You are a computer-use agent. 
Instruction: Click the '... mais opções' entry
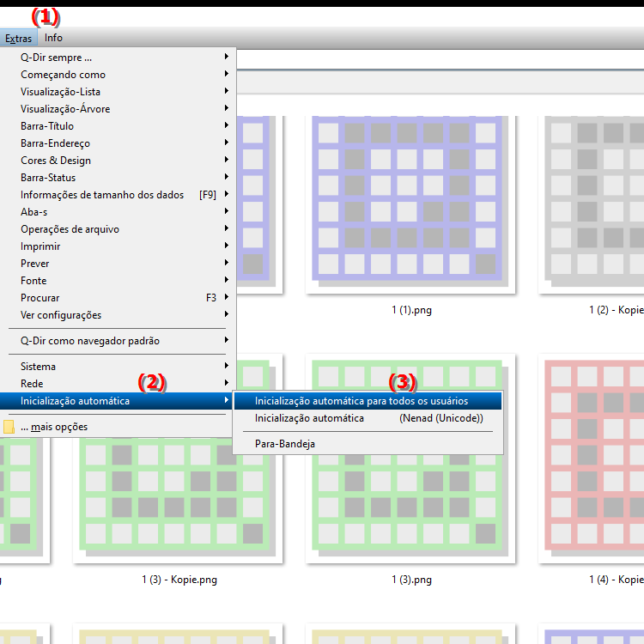pyautogui.click(x=118, y=427)
